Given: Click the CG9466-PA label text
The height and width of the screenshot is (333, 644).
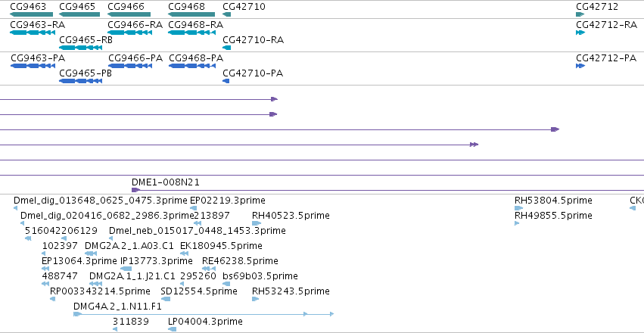Looking at the screenshot, I should [135, 58].
